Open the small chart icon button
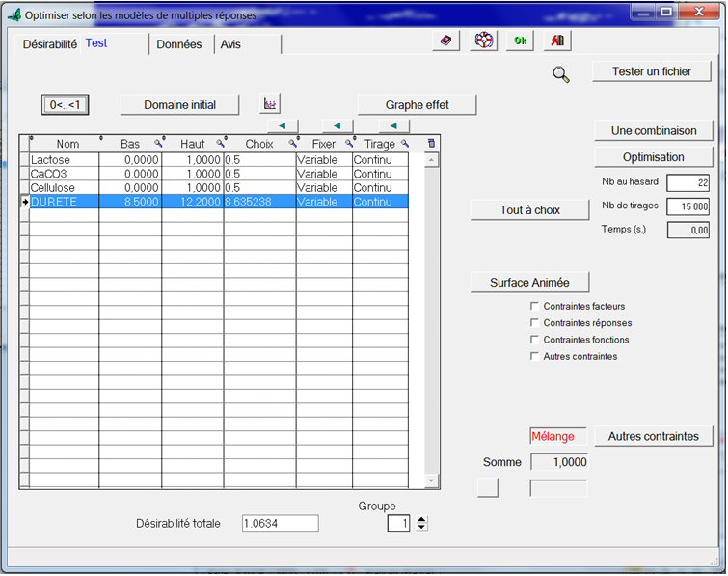The width and height of the screenshot is (728, 576). click(271, 103)
